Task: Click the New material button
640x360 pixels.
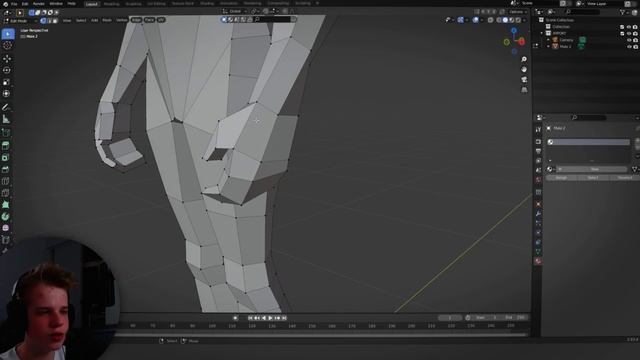Action: pos(594,169)
